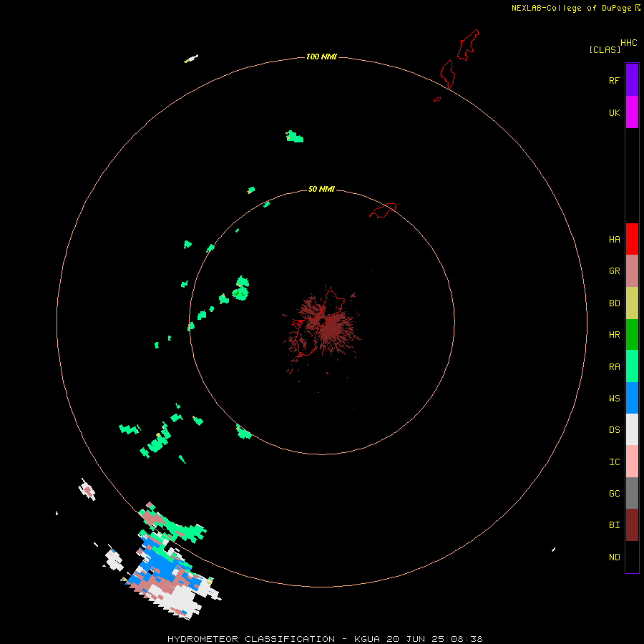Click the RA legend label
This screenshot has height=644, width=644.
(x=614, y=366)
